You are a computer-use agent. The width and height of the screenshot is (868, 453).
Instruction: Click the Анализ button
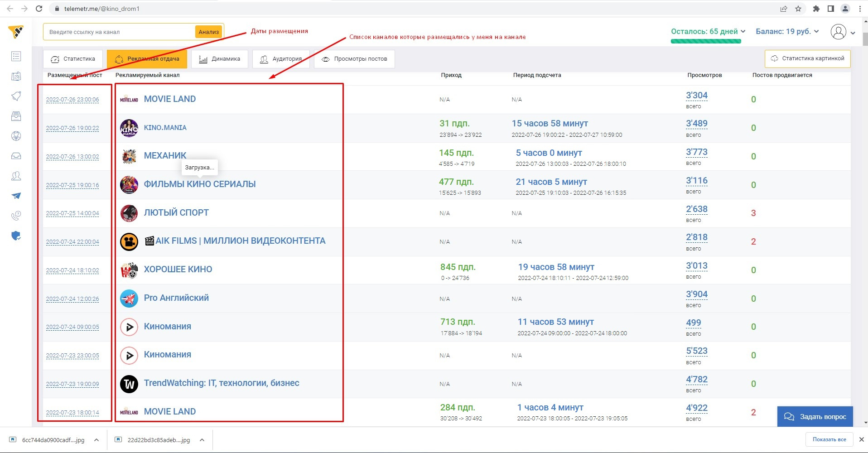point(208,32)
